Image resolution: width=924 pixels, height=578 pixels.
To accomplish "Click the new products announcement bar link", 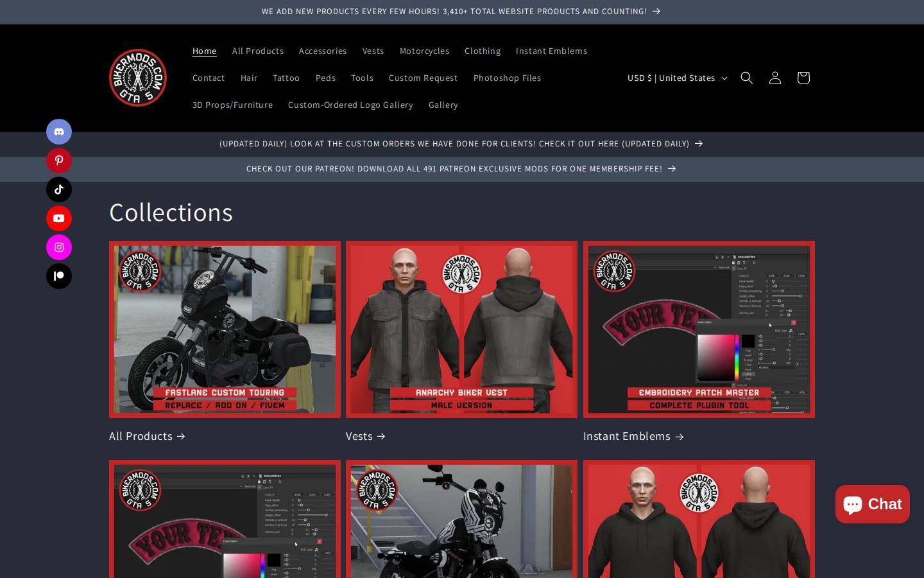I will tap(461, 12).
